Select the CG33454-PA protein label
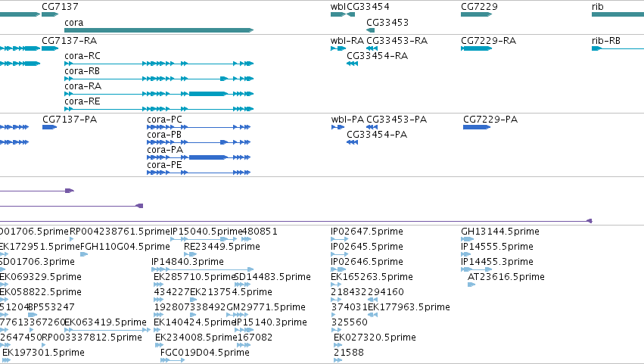Image resolution: width=644 pixels, height=364 pixels. pos(377,135)
